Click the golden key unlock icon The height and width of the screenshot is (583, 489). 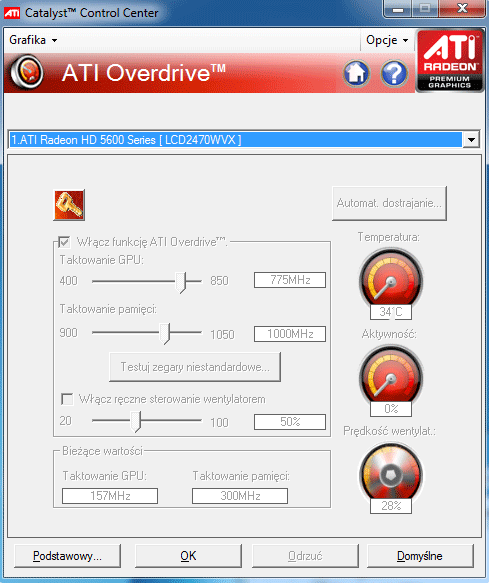point(69,205)
